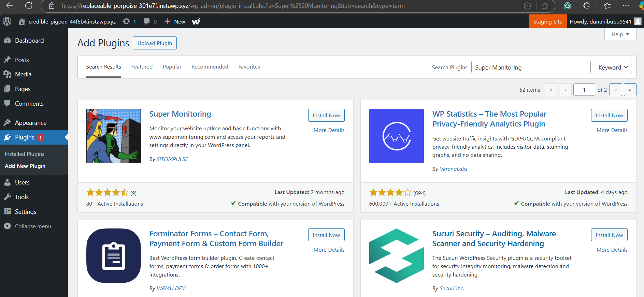Click the Upload Plugin button
Image resolution: width=644 pixels, height=297 pixels.
click(155, 43)
